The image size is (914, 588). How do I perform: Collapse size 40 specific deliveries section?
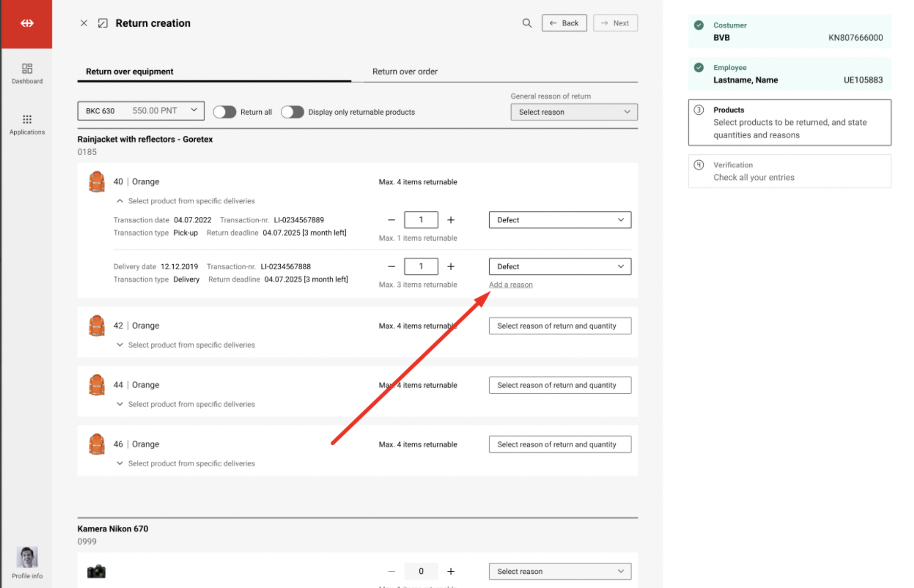click(120, 201)
